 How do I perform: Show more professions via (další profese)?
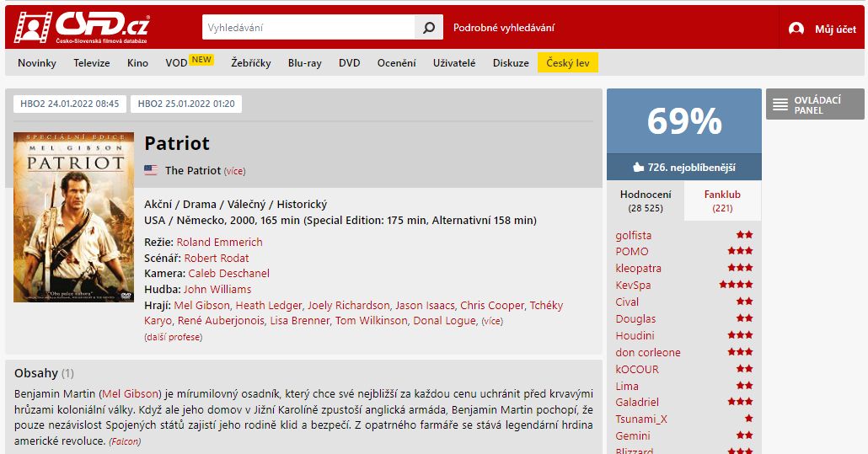pos(174,337)
